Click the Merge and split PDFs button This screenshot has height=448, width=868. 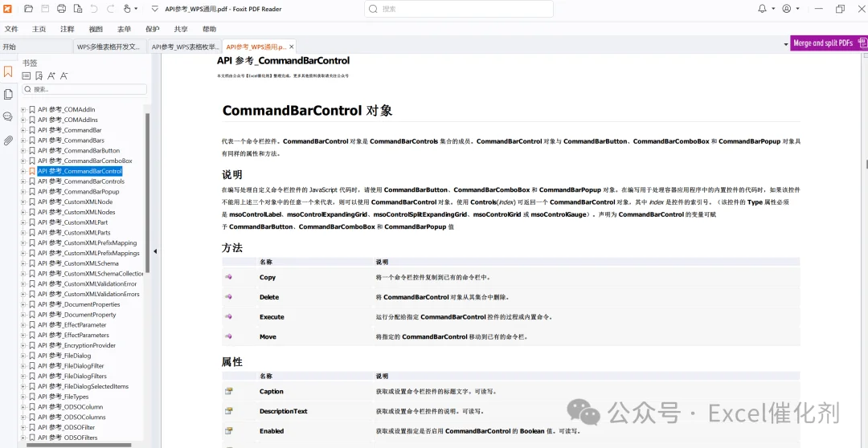(829, 43)
